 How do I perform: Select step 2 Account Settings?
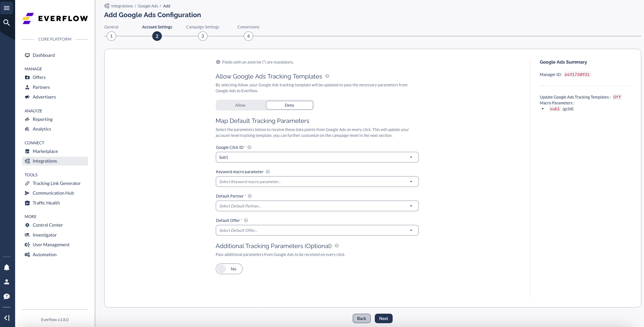point(157,36)
